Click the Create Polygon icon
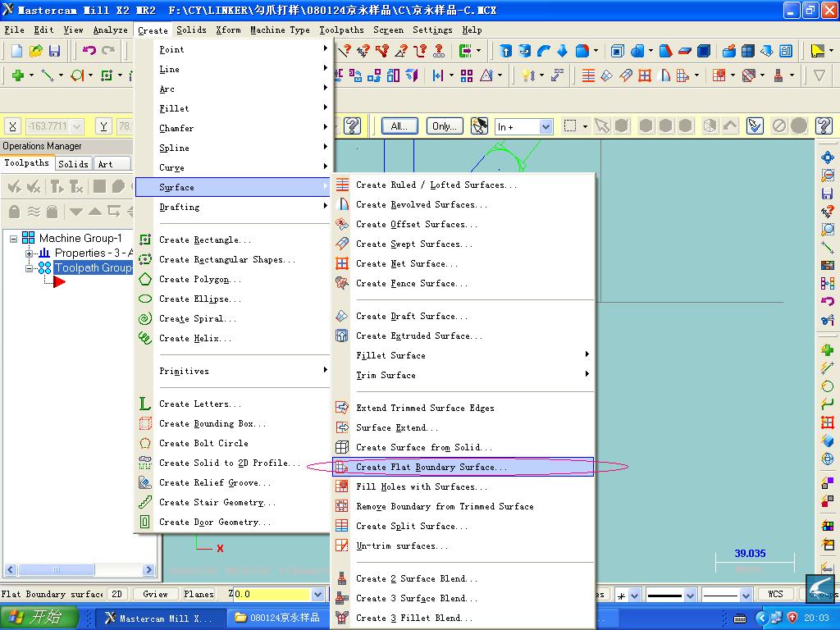This screenshot has width=840, height=630. (x=145, y=279)
